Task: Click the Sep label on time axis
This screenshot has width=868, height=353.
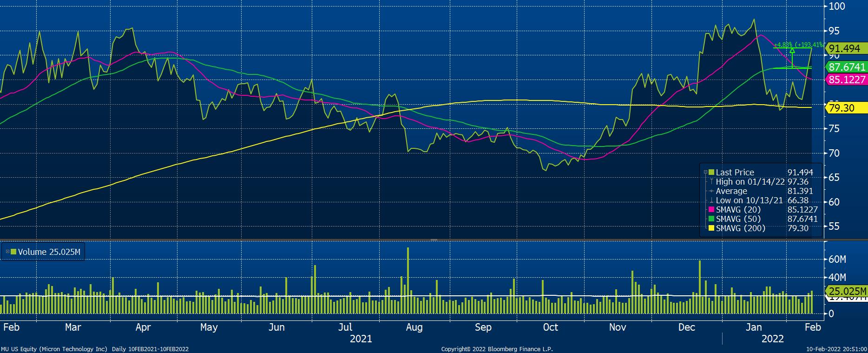Action: coord(483,327)
